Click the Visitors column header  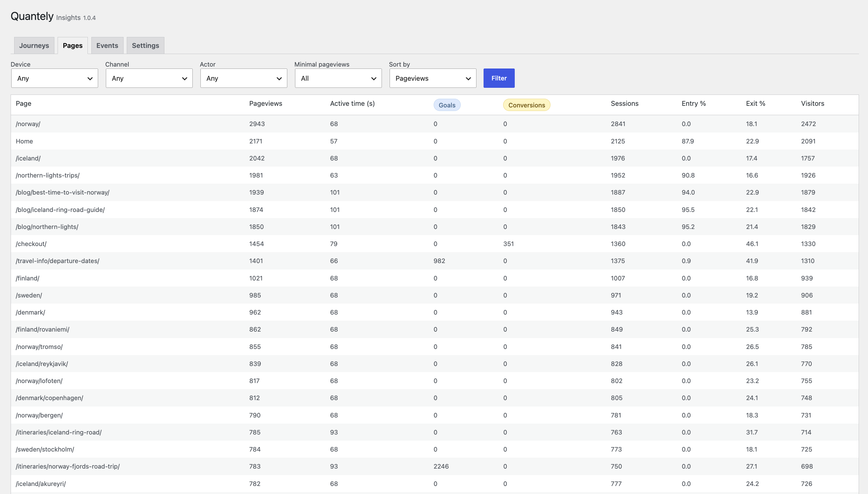812,104
